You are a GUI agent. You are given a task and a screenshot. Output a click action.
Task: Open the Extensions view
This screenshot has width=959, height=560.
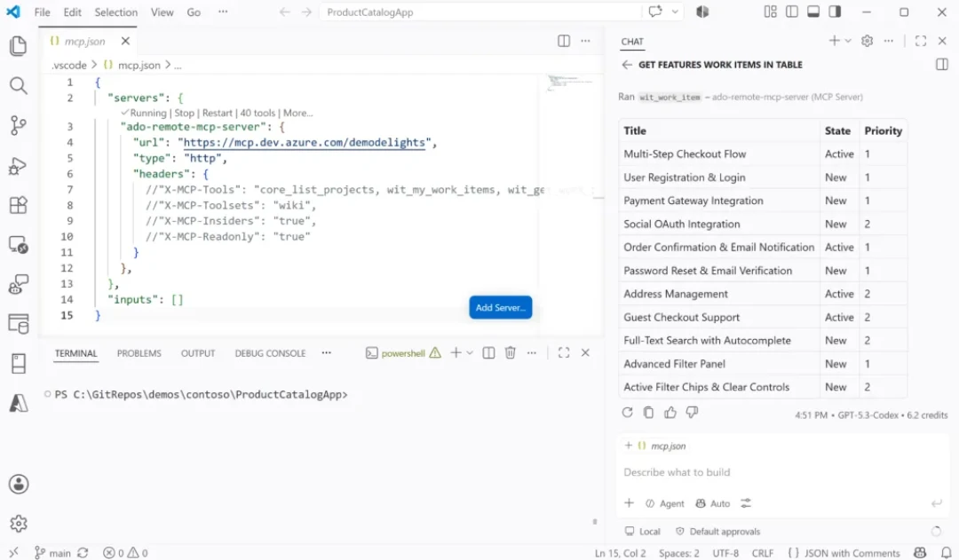(19, 205)
